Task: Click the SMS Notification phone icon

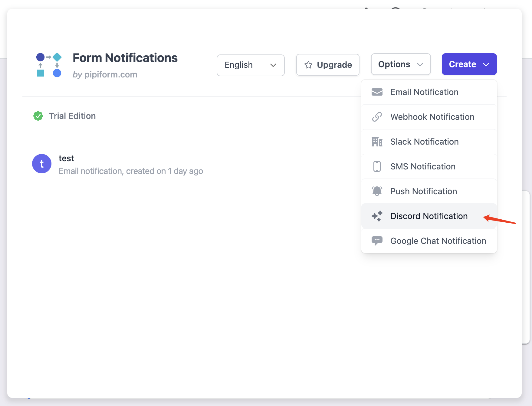Action: pos(377,166)
